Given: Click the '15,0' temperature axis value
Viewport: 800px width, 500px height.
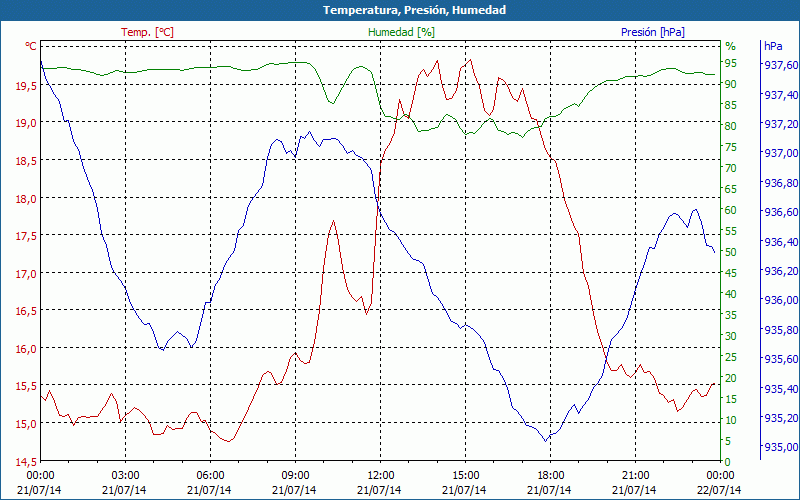Looking at the screenshot, I should click(26, 426).
